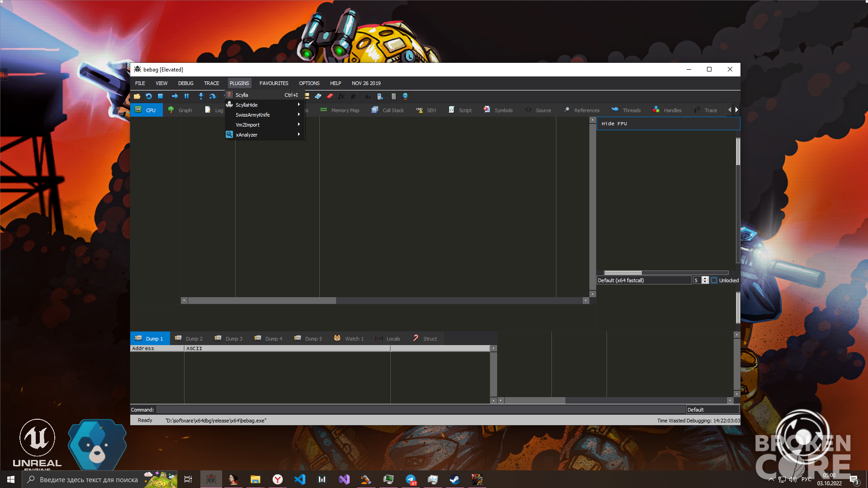Toggle the Unlocked checkbox

click(x=714, y=280)
